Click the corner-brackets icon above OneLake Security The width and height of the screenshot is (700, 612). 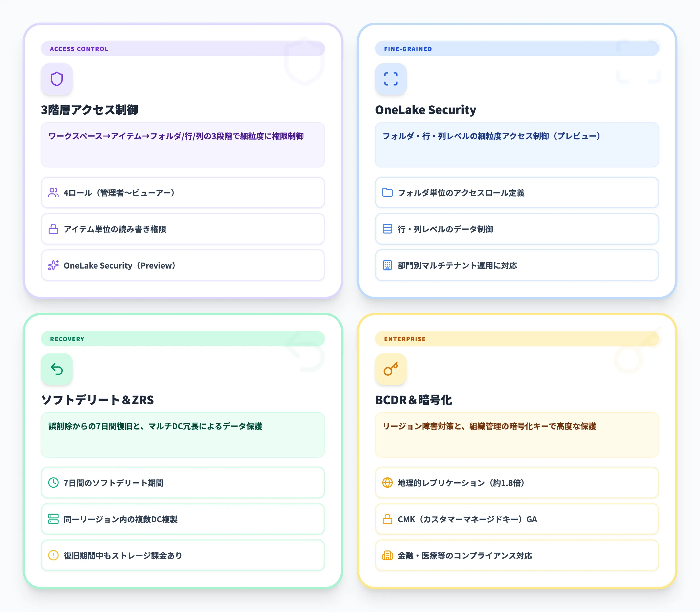(x=391, y=79)
